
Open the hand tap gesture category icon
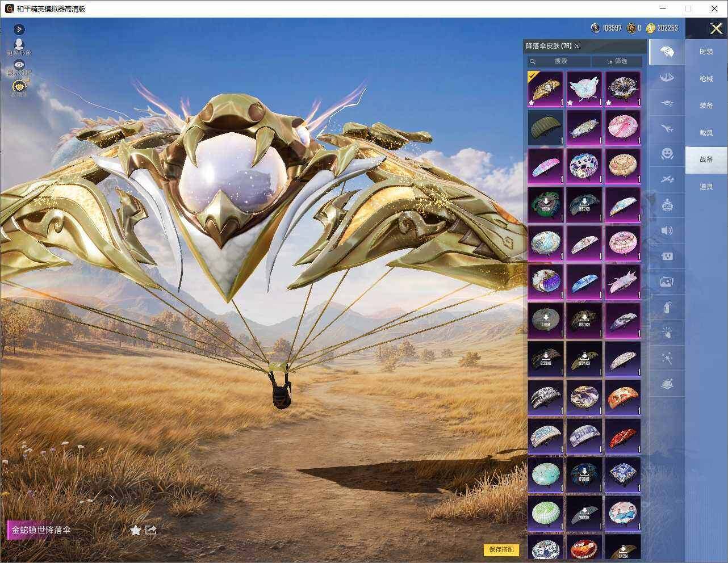667,333
